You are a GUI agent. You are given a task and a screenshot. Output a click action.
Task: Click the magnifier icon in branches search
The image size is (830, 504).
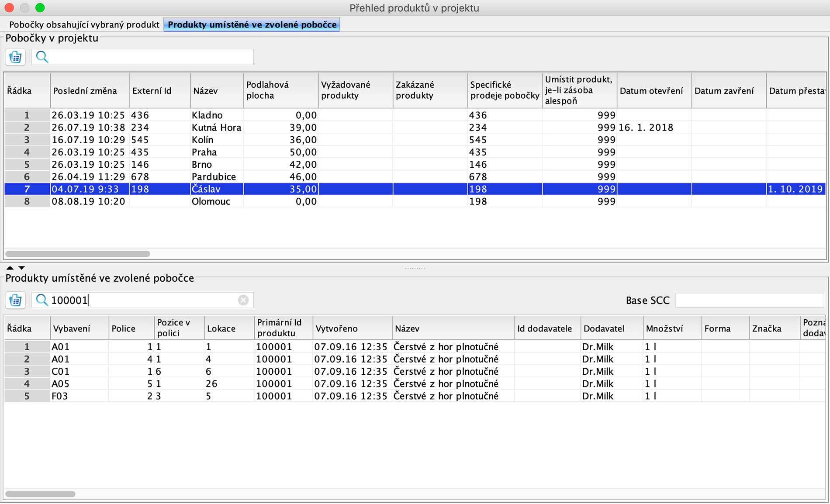click(x=42, y=57)
